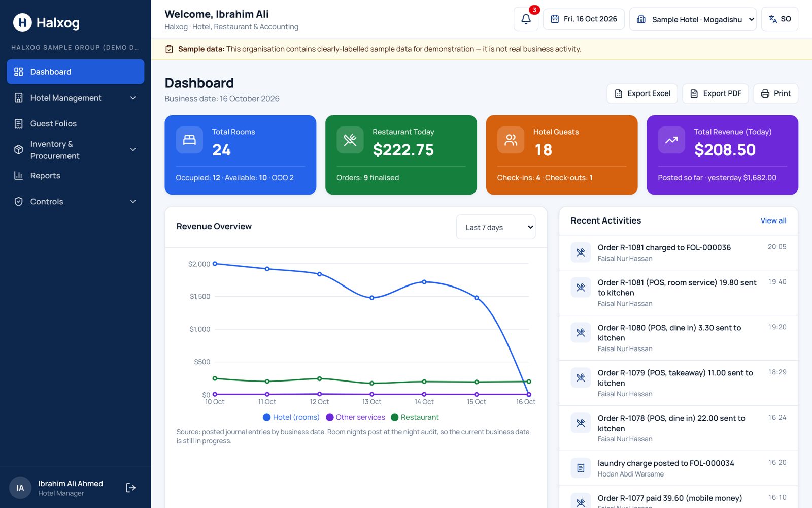Open the notifications bell
Screen dimensions: 812x508
526,19
